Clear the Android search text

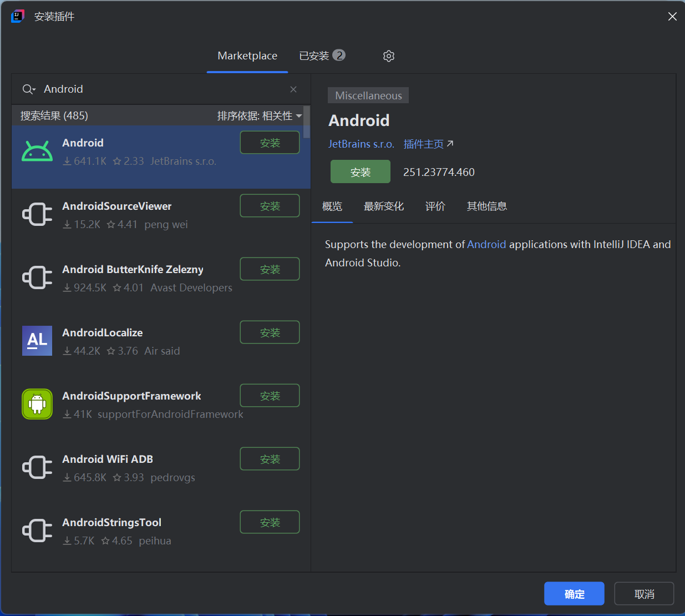tap(293, 89)
